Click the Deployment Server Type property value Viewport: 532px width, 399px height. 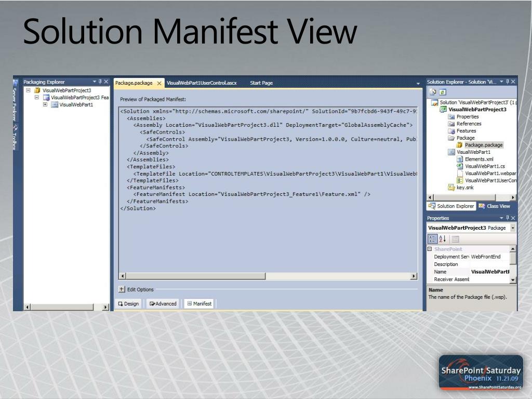[490, 257]
